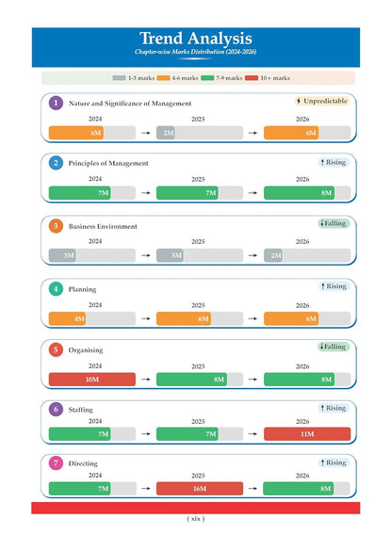
Task: Click the Rising tag for Principles of Management
Action: click(x=334, y=162)
